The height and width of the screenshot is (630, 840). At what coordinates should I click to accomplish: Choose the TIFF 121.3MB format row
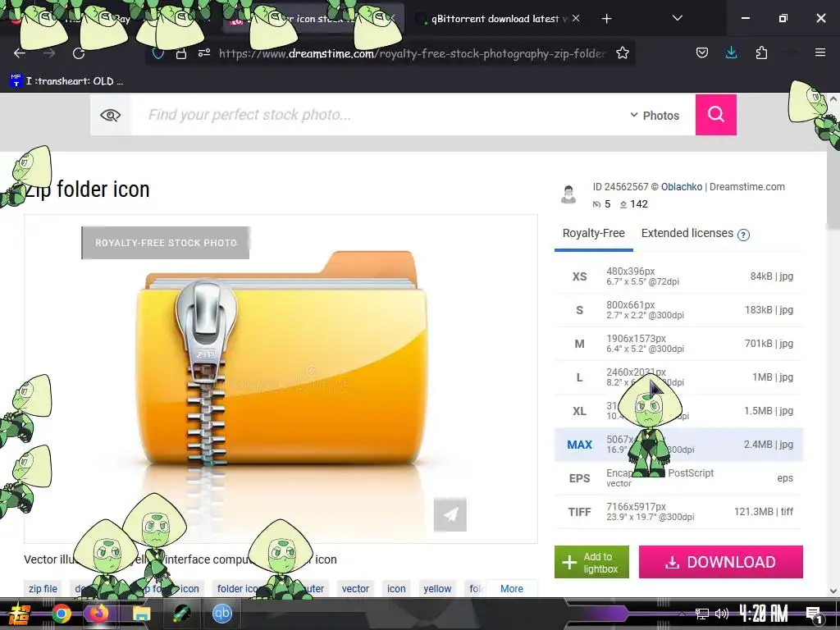[x=678, y=512]
